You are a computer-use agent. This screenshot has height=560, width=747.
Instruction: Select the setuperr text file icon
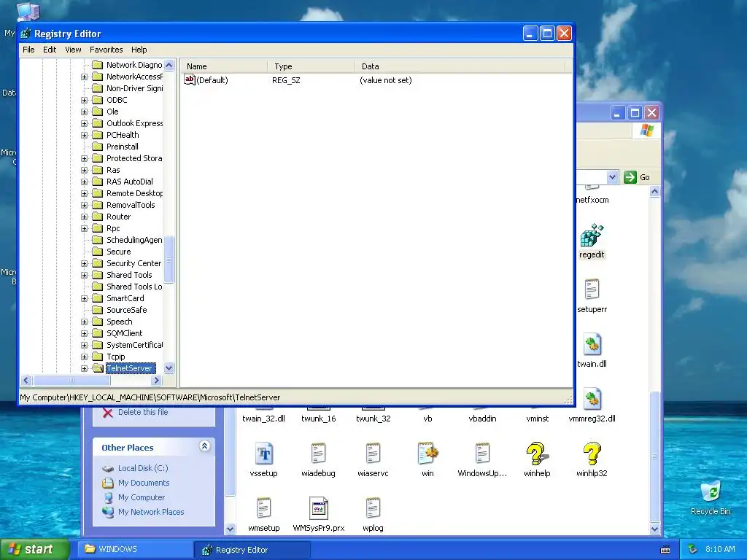coord(592,289)
